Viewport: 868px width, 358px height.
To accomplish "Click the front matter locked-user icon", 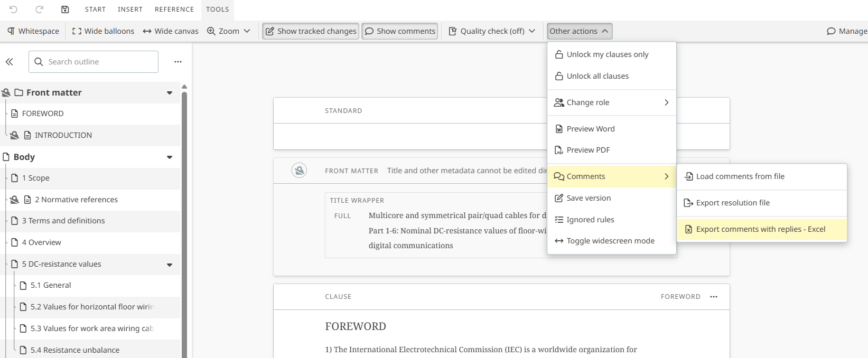I will click(x=299, y=171).
